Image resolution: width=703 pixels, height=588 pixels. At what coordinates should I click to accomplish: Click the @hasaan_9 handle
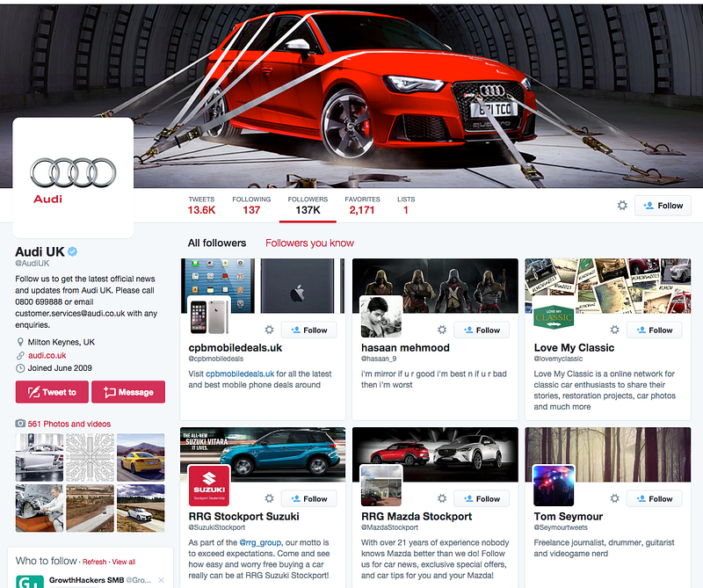(379, 359)
